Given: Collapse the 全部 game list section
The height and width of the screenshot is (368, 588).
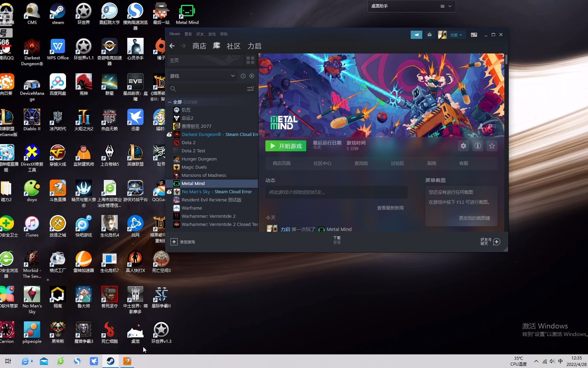Looking at the screenshot, I should pyautogui.click(x=170, y=102).
